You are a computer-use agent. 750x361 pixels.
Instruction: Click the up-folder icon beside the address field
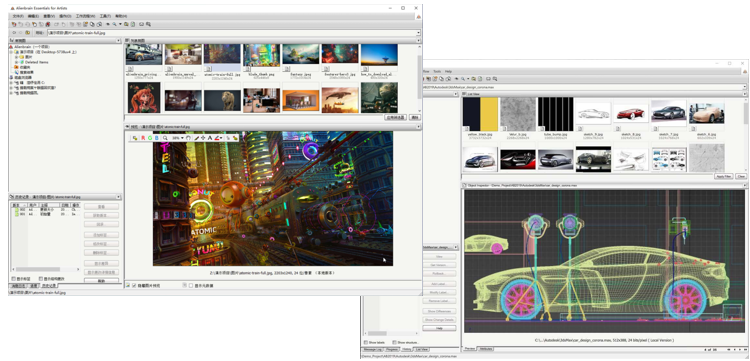pyautogui.click(x=27, y=33)
